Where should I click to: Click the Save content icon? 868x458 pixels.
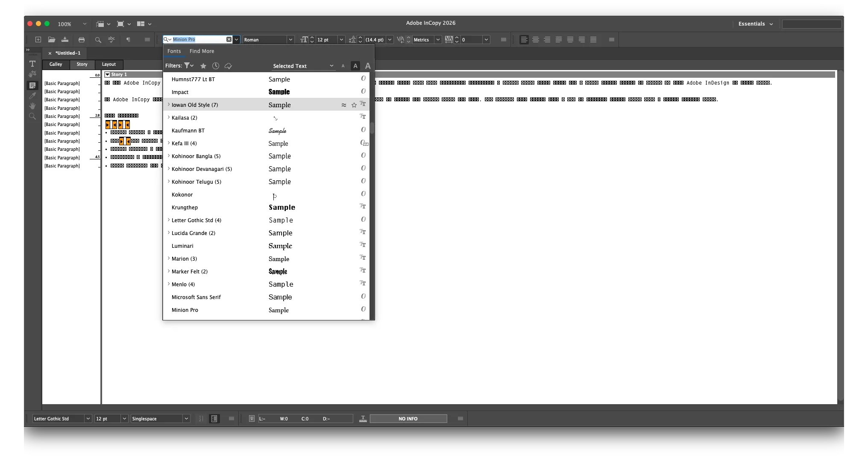pos(65,40)
